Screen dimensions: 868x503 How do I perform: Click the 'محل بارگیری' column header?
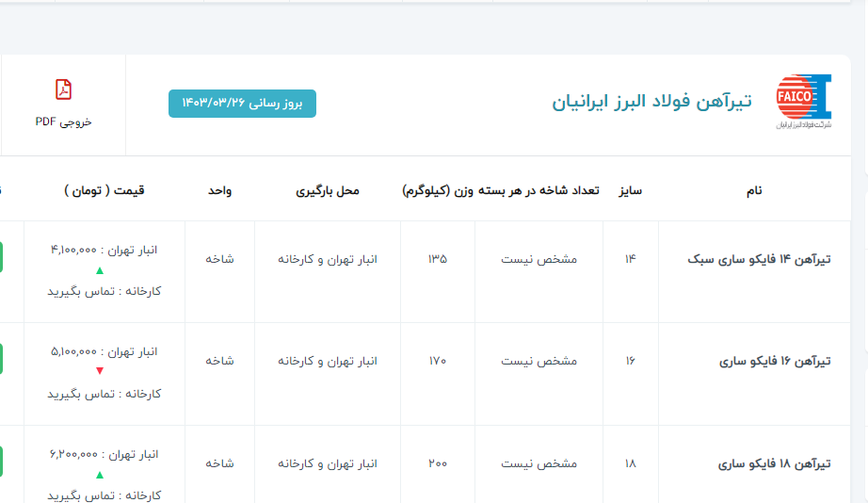tap(328, 190)
